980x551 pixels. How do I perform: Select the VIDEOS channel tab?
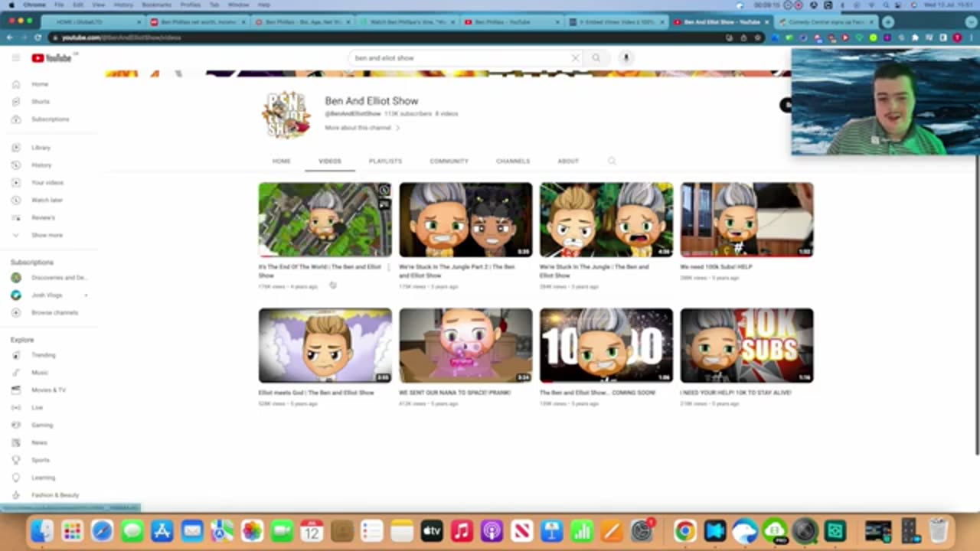(x=330, y=161)
